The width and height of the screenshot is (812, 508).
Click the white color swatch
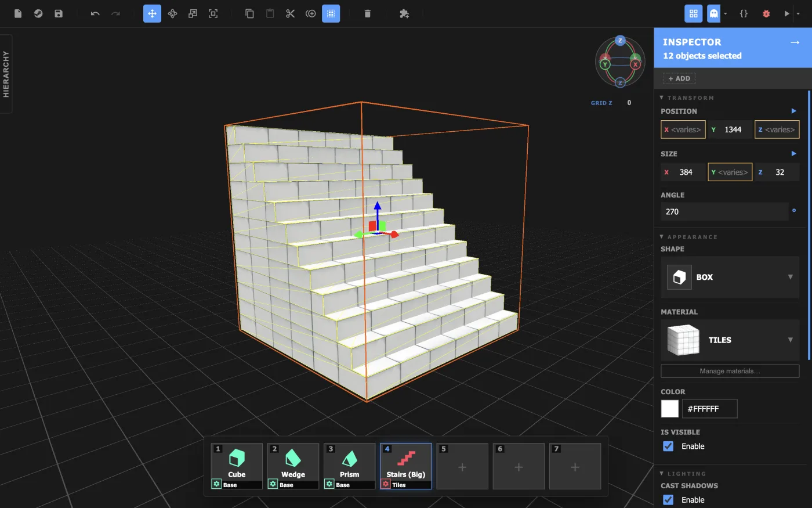click(x=670, y=409)
